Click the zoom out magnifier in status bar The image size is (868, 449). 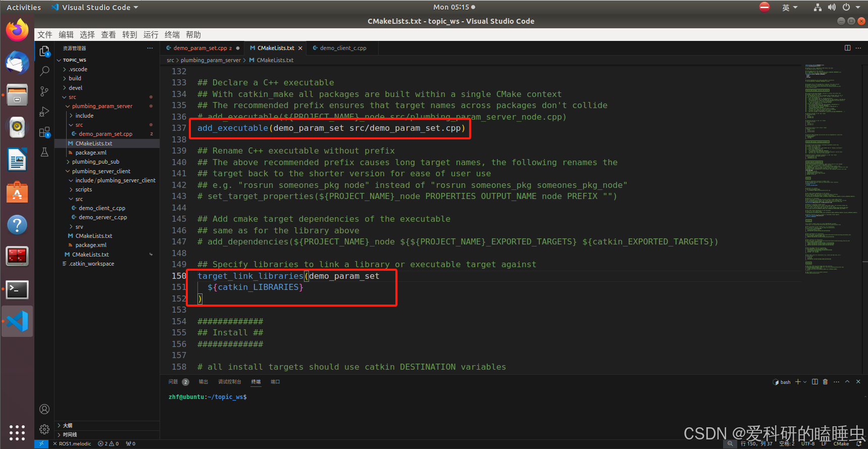730,444
